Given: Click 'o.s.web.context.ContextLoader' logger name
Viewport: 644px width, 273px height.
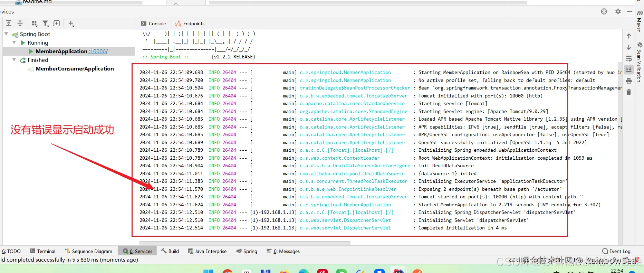Looking at the screenshot, I should tap(340, 158).
